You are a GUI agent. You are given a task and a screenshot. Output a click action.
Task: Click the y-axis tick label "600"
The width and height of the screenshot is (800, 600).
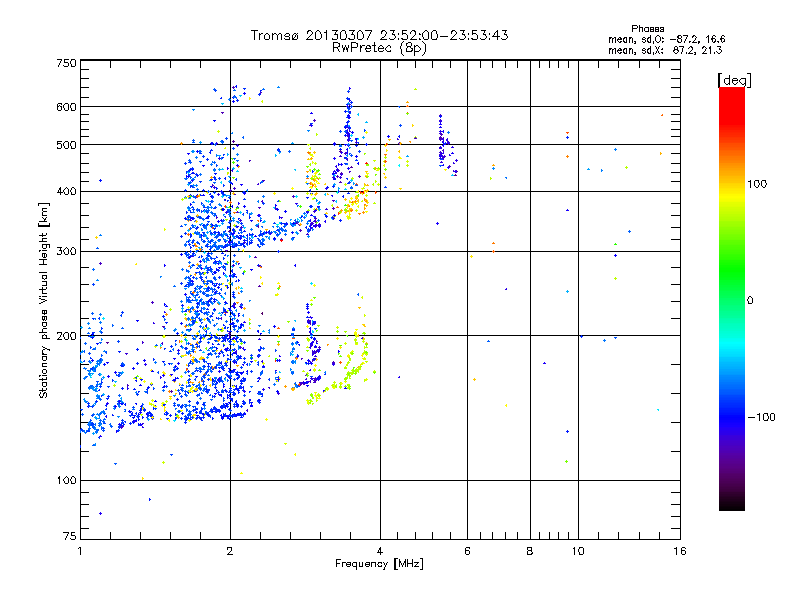click(x=66, y=107)
